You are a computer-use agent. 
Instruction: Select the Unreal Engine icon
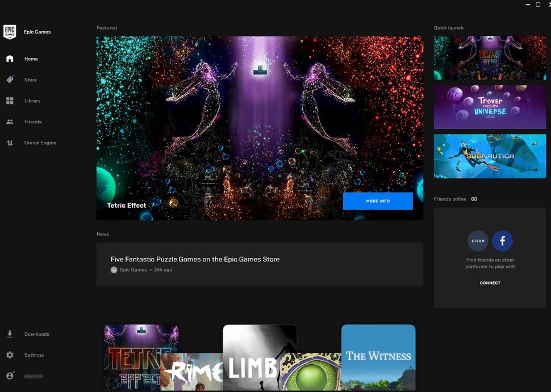pyautogui.click(x=10, y=143)
